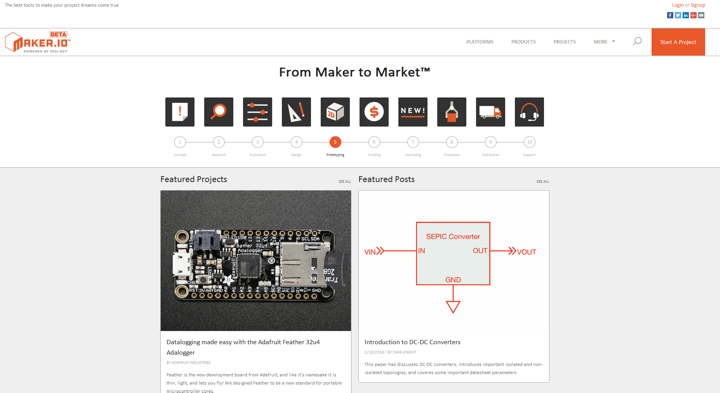Open the SEPIC Converter diagram image

pyautogui.click(x=454, y=261)
